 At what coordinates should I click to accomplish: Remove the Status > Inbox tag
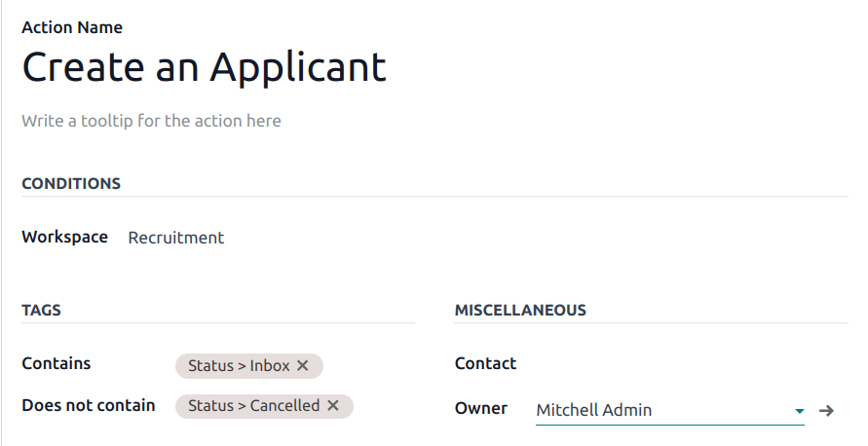click(303, 366)
